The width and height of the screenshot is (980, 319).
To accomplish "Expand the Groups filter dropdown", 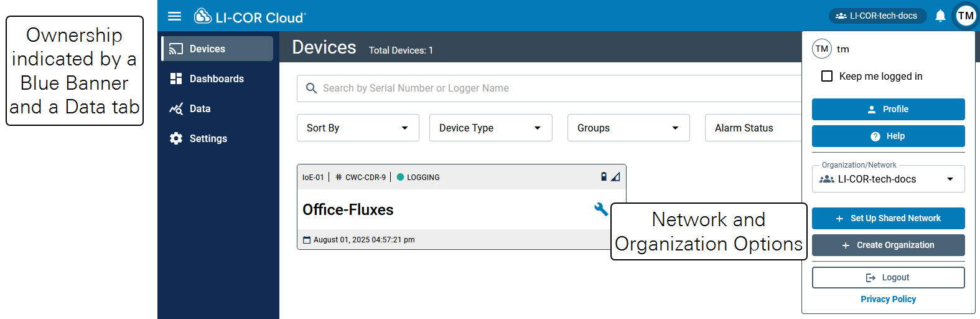I will coord(628,128).
